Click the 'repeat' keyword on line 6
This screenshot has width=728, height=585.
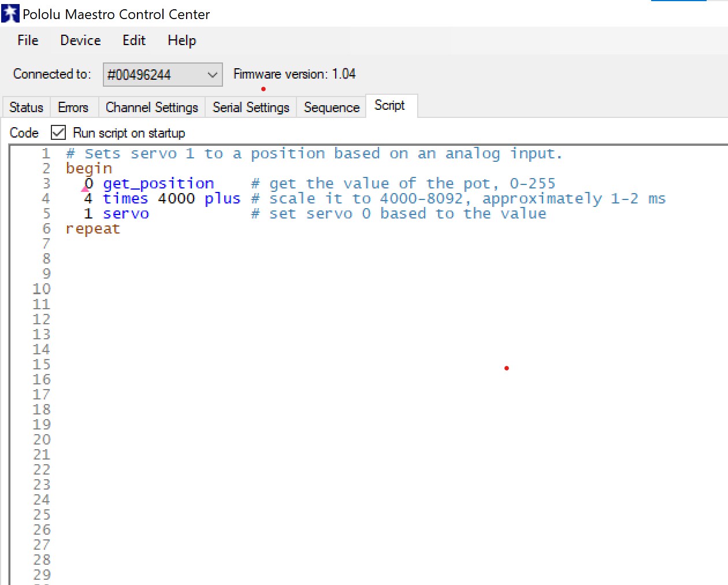93,229
